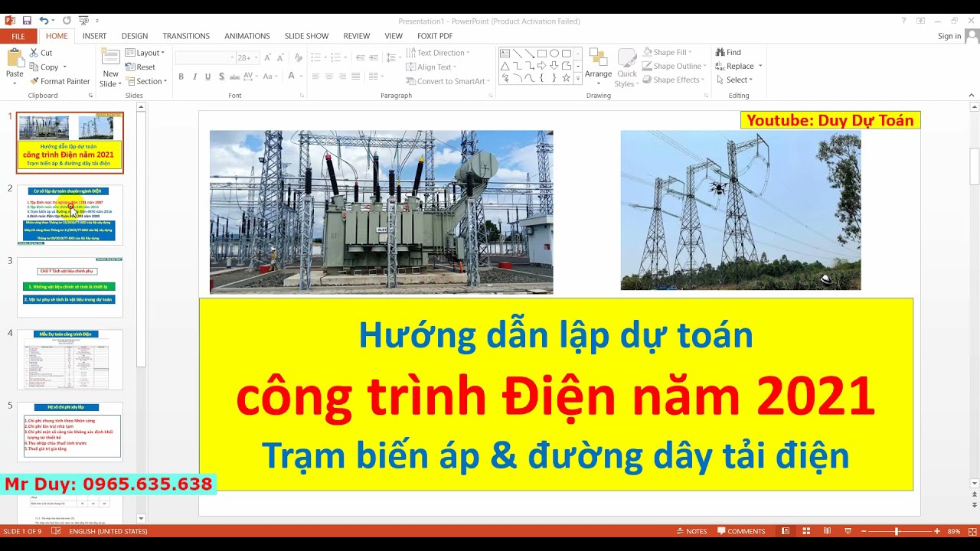Toggle Bold formatting

pos(181,77)
